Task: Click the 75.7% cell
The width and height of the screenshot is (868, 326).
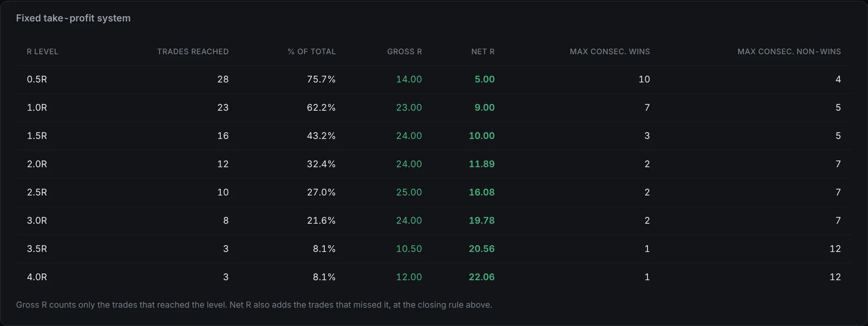Action: (x=321, y=79)
